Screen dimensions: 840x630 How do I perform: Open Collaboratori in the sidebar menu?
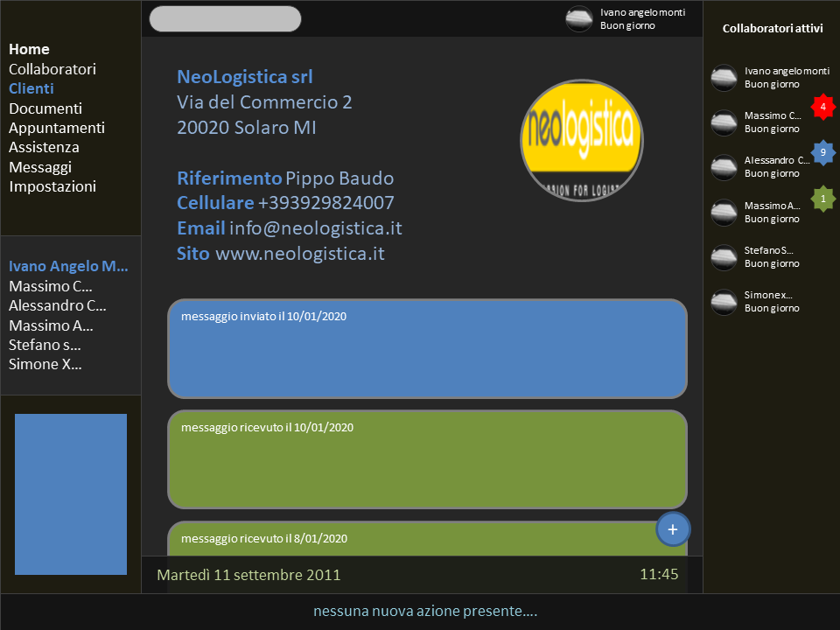click(x=52, y=69)
